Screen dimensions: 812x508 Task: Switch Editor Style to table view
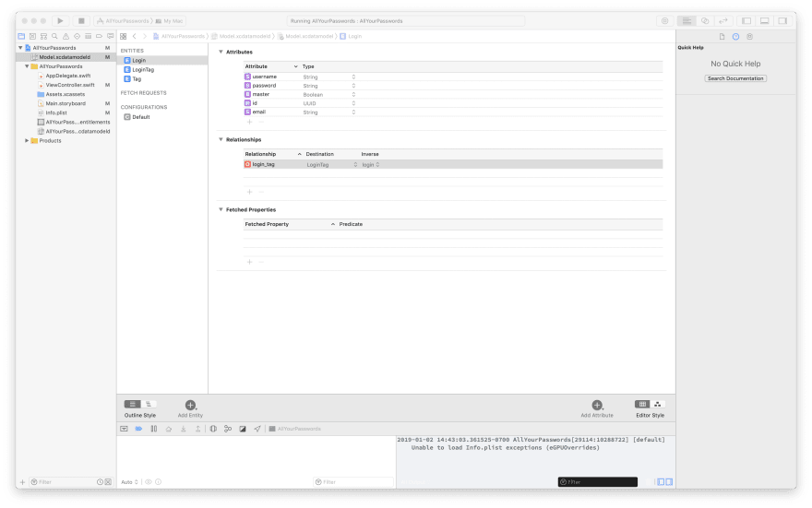pos(642,404)
